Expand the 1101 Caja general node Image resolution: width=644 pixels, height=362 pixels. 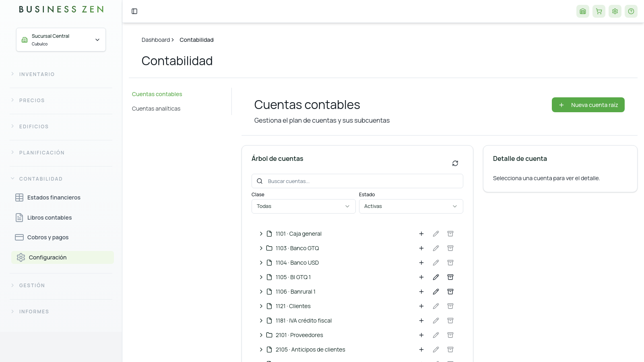[x=261, y=234]
